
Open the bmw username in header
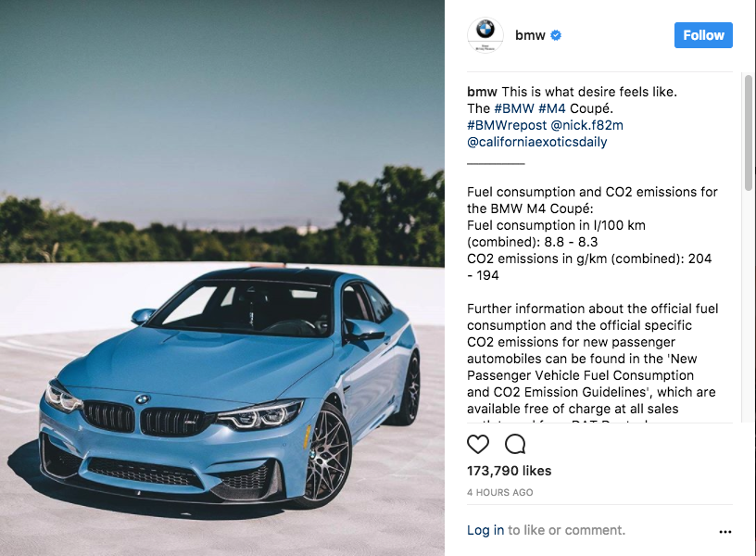coord(530,35)
